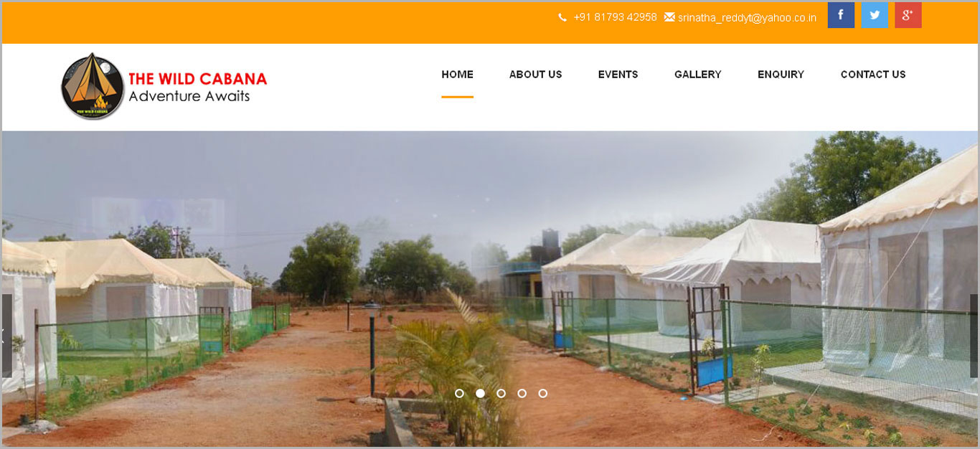Viewport: 980px width, 449px height.
Task: Go to the EVENTS page
Action: click(618, 75)
